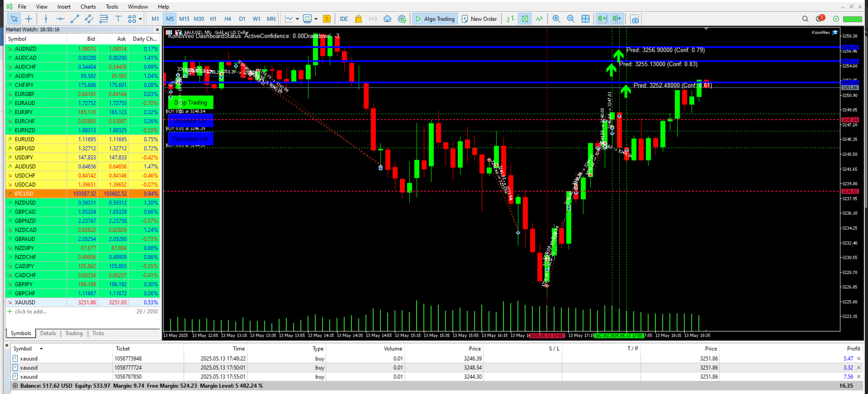
Task: Switch to Market Watch Trading tab
Action: tap(74, 333)
